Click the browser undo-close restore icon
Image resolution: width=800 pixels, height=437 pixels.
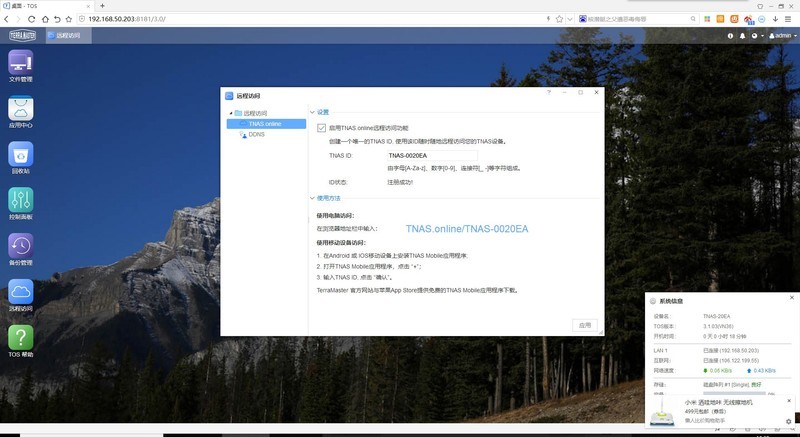tap(57, 19)
